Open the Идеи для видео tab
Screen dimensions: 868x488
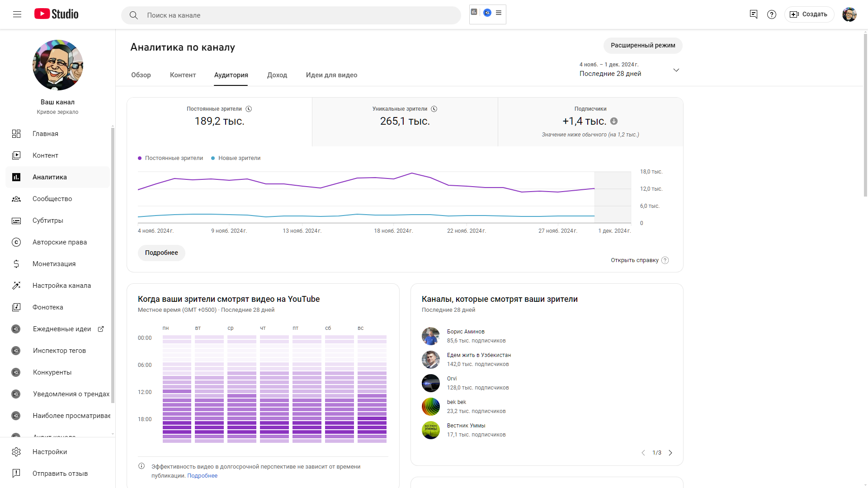331,75
